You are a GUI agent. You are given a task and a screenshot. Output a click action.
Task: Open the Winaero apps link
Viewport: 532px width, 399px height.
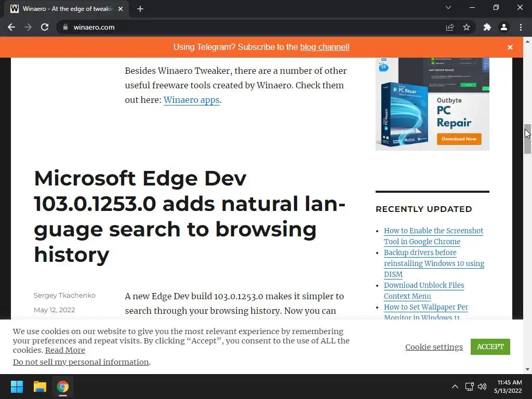point(191,100)
